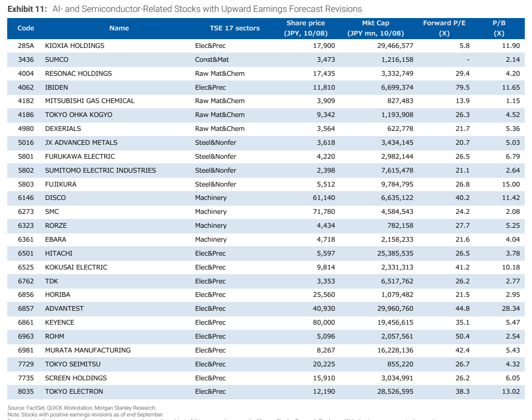The width and height of the screenshot is (532, 420).
Task: Select 'SCREEN HOLDINGS' name cell
Action: [76, 378]
